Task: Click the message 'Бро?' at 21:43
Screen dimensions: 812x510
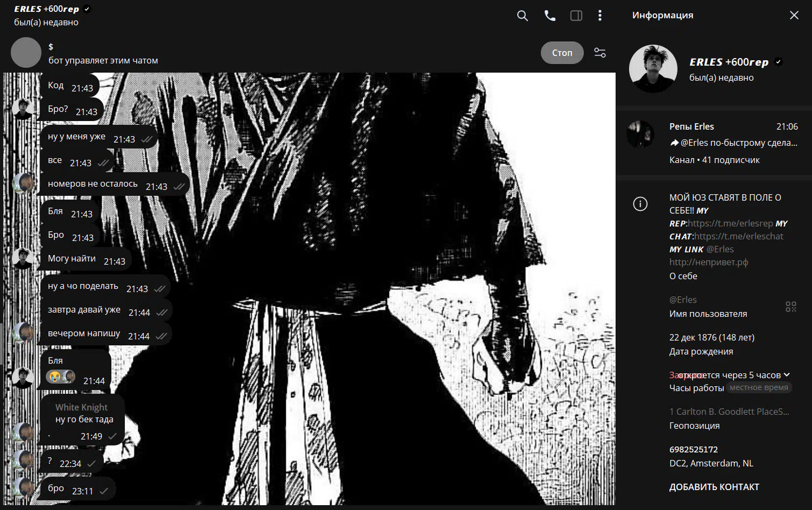Action: tap(72, 110)
